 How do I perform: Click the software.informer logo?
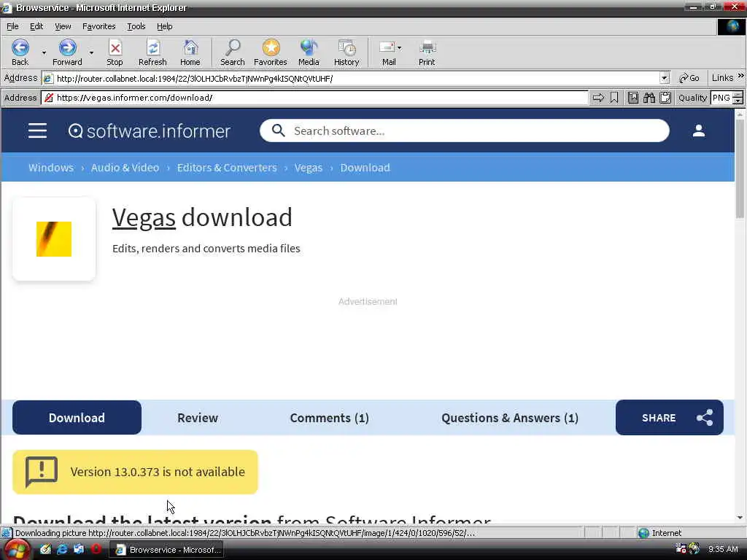149,131
